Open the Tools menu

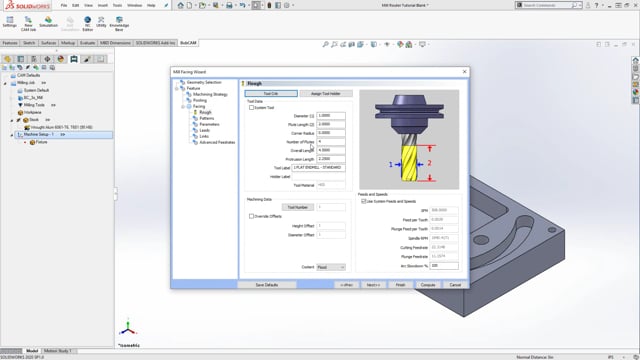[117, 5]
